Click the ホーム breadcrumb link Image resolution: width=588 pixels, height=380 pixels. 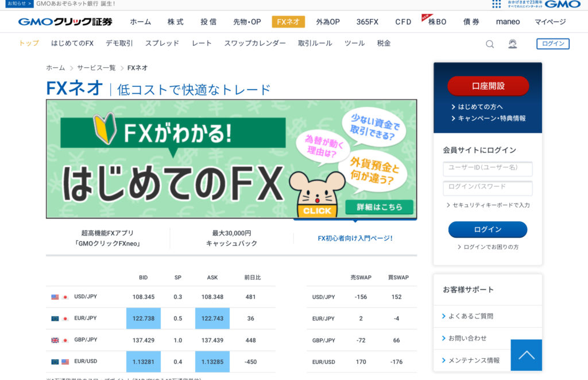(56, 68)
